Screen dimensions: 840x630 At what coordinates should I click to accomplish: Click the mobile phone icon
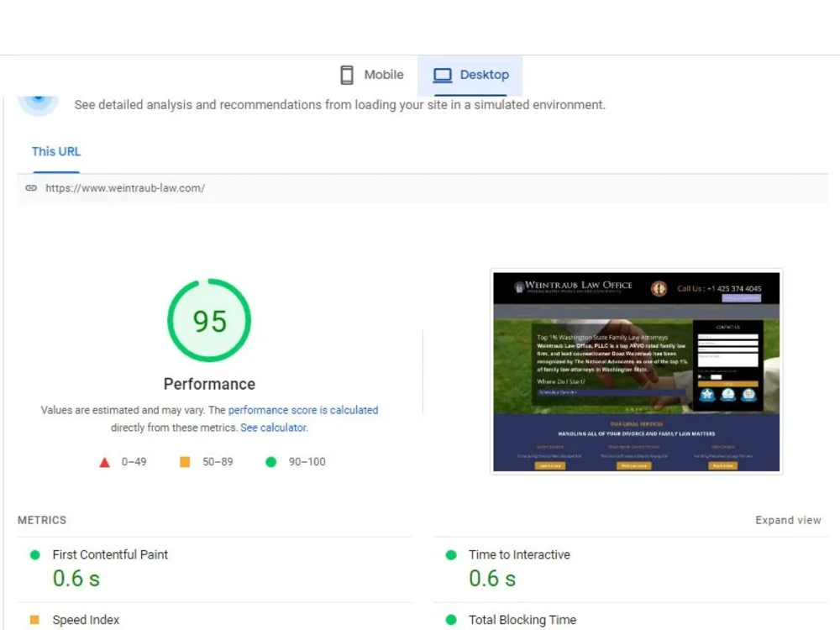coord(347,75)
